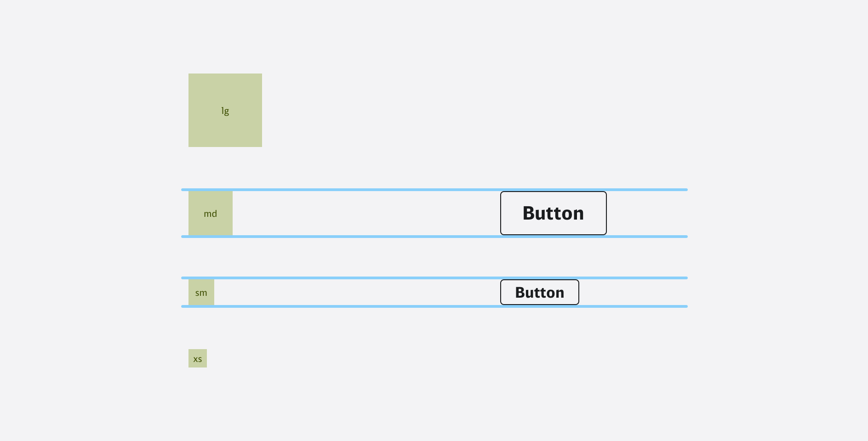868x441 pixels.
Task: Click the 'md' text label
Action: 210,214
